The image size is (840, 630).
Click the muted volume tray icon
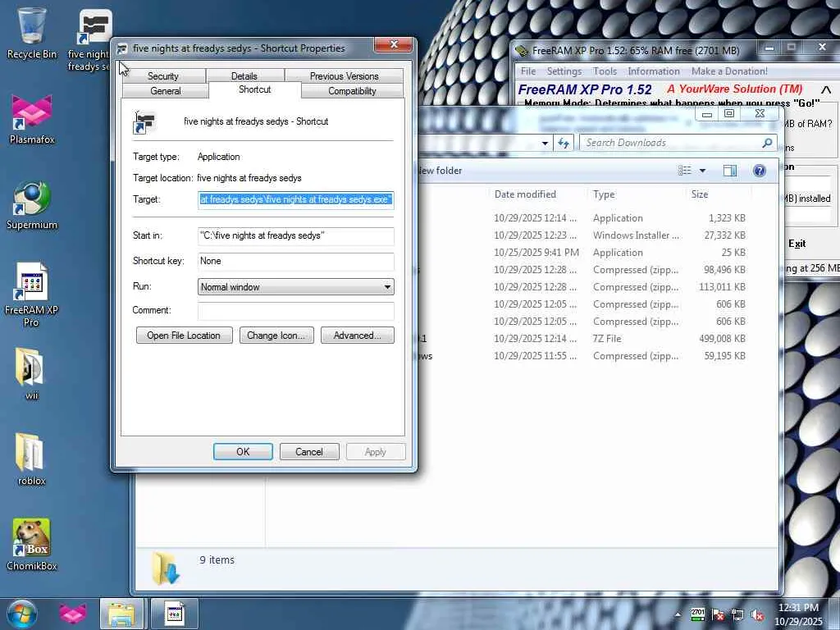click(x=757, y=614)
